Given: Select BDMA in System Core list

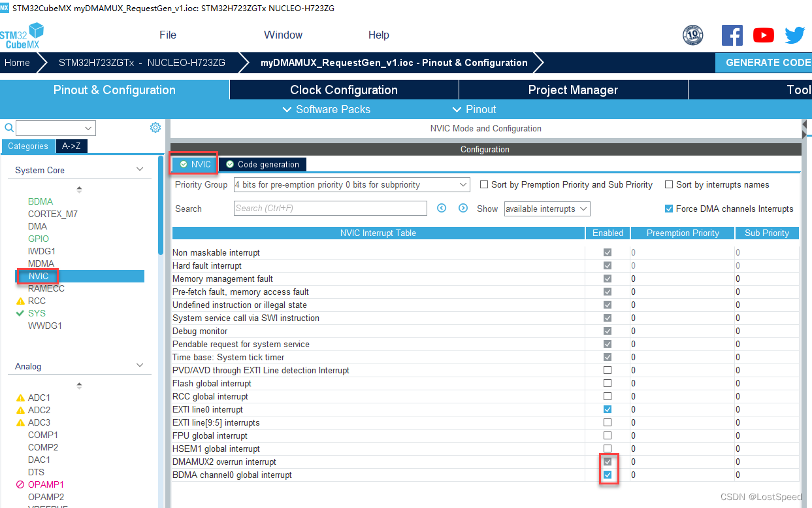Looking at the screenshot, I should click(x=41, y=201).
